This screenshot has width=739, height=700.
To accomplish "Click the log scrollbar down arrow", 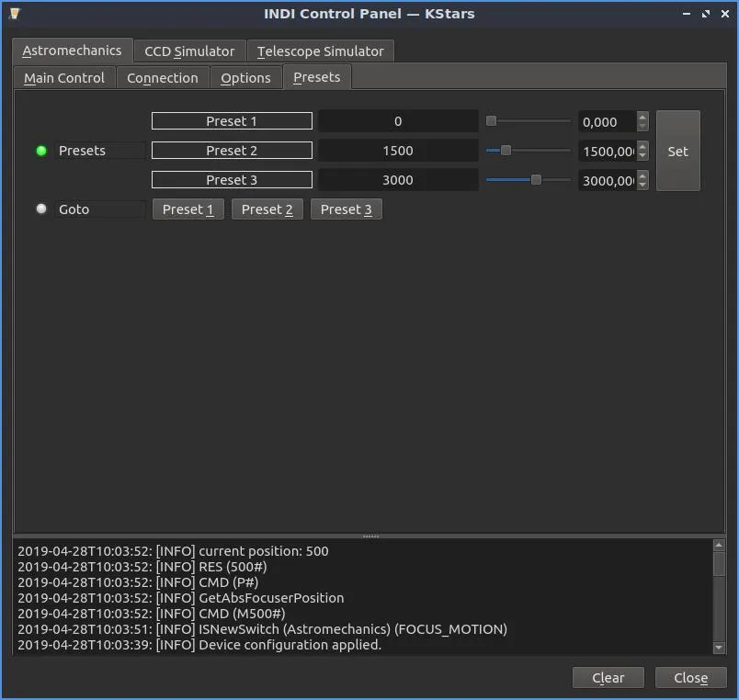I will pos(719,649).
